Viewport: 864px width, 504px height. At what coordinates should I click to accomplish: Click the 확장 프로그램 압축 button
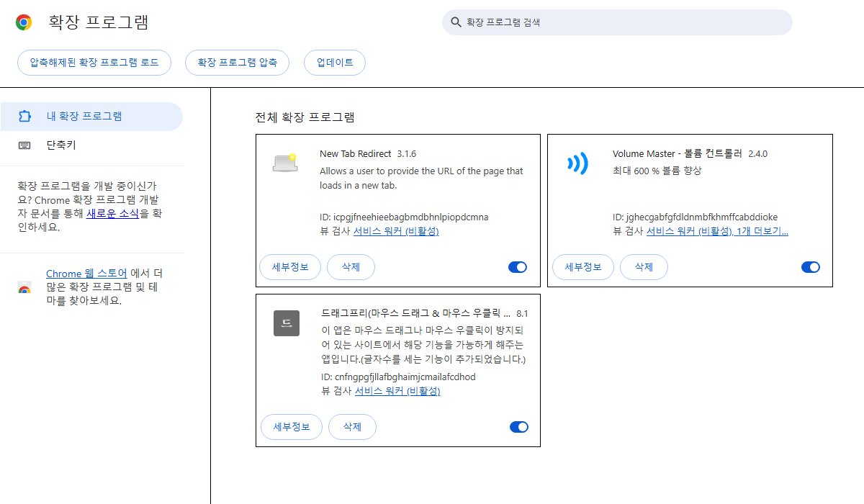pyautogui.click(x=237, y=62)
